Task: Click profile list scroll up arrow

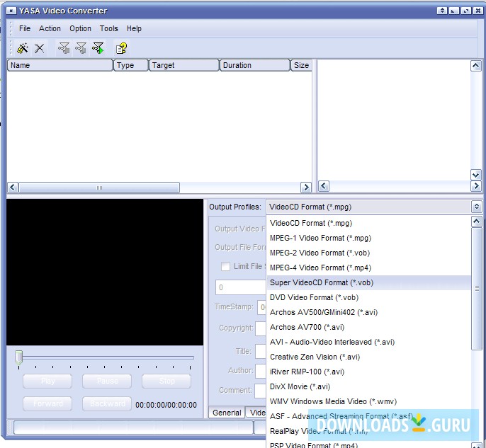Action: click(x=476, y=222)
